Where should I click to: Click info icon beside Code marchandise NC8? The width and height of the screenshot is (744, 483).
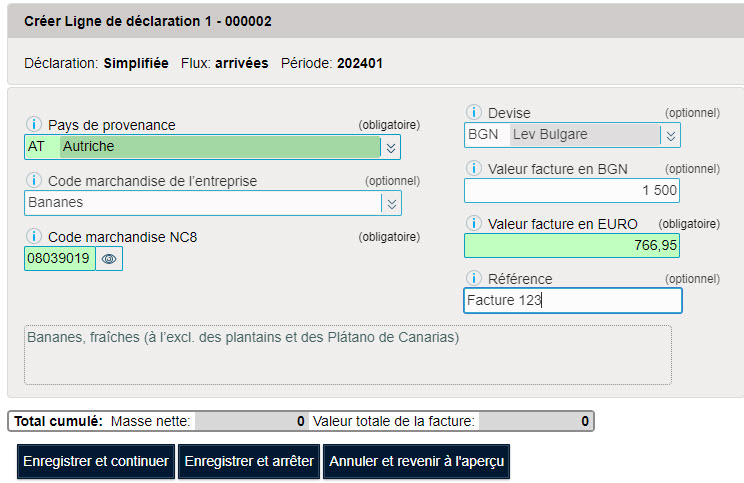click(x=33, y=236)
